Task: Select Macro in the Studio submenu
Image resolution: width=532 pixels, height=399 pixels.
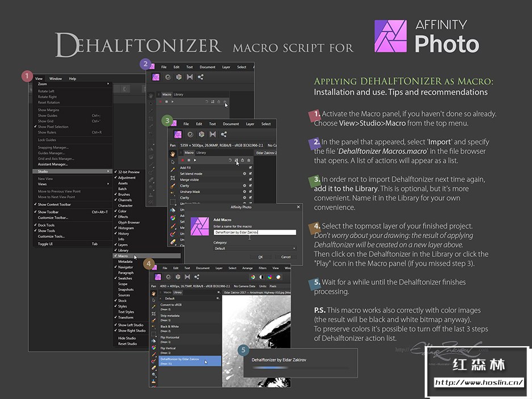Action: point(146,256)
